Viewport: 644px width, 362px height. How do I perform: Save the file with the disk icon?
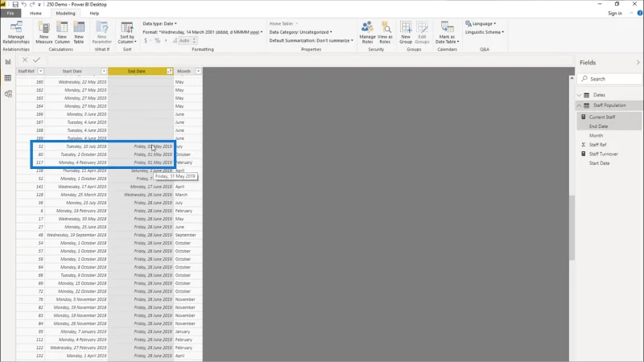coord(15,4)
